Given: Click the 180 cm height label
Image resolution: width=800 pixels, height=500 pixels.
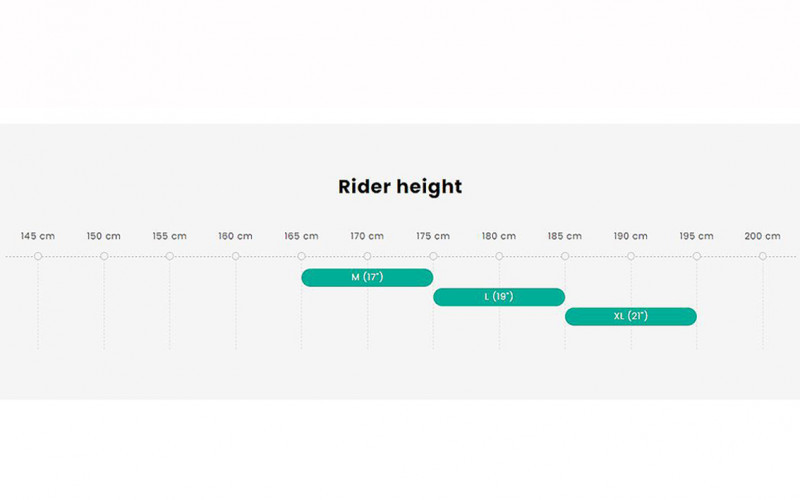Looking at the screenshot, I should coord(499,236).
